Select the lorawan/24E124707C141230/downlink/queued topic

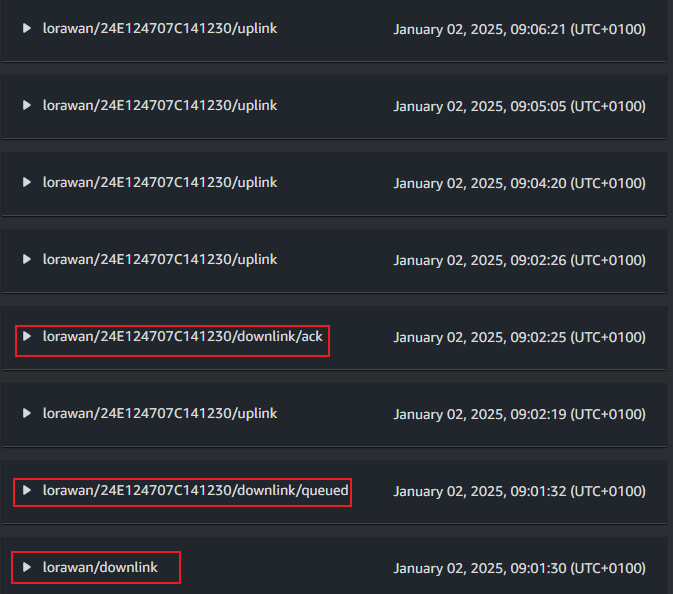(x=195, y=491)
